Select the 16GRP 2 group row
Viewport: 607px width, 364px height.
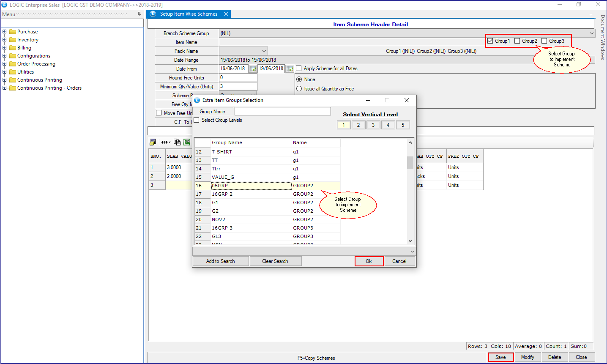(x=267, y=194)
